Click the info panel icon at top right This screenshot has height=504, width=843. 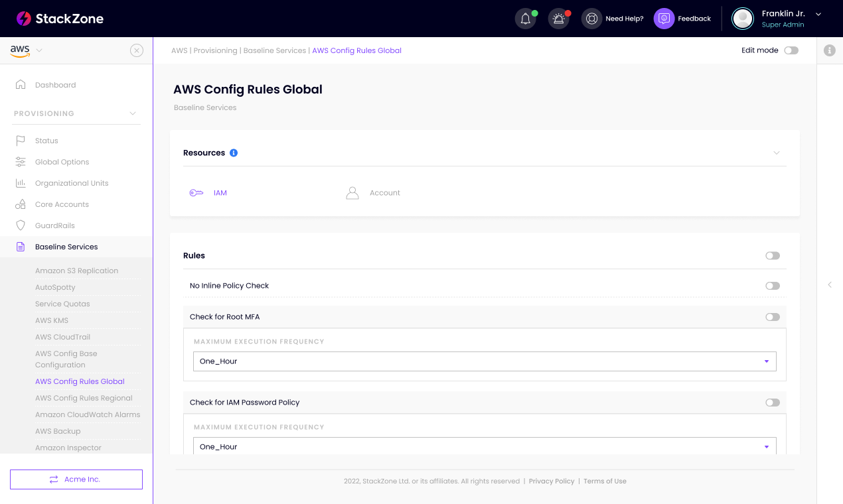[829, 50]
